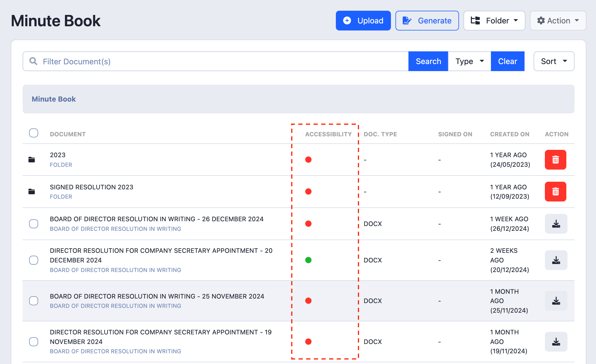Select checkbox for 25 November 2024 resolution
This screenshot has width=596, height=364.
(34, 301)
